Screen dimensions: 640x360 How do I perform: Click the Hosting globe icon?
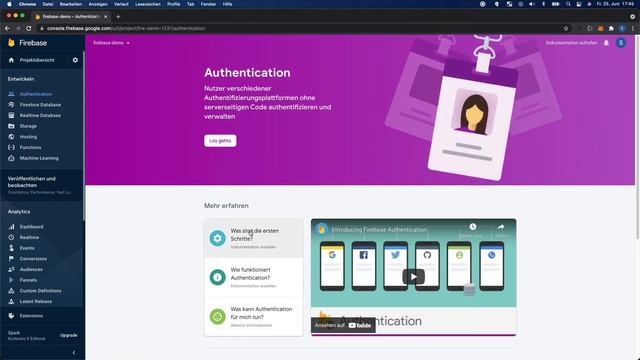click(x=11, y=137)
